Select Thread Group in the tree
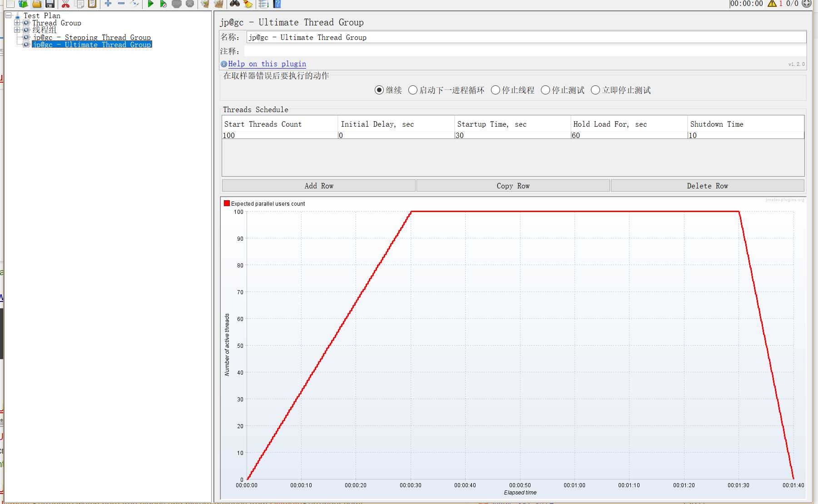The width and height of the screenshot is (818, 504). [57, 23]
